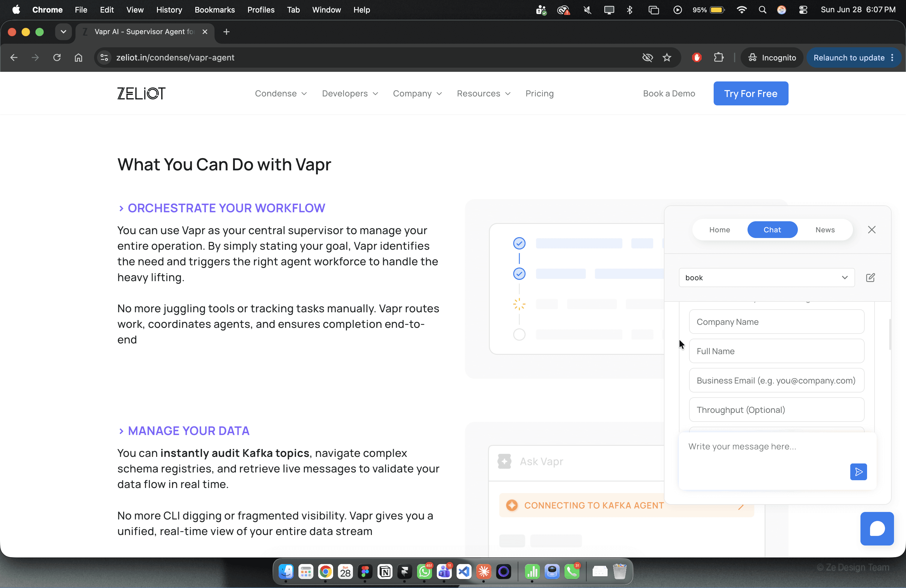Click the Incognito indicator button
Screen dimensions: 906x588
[x=772, y=58]
